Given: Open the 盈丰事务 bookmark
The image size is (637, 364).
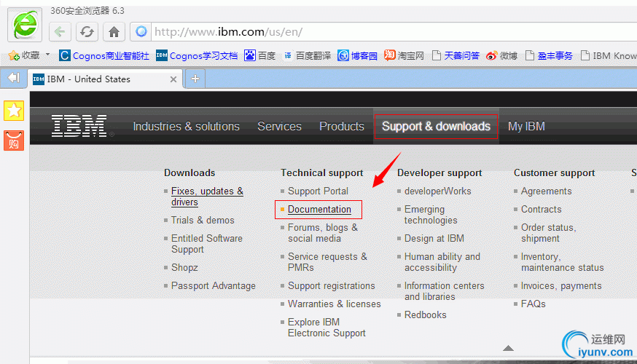Looking at the screenshot, I should click(549, 55).
